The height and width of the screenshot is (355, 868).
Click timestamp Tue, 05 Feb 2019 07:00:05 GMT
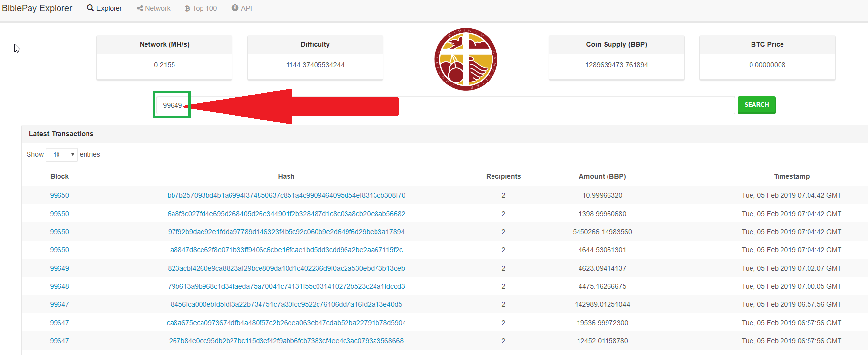click(x=791, y=286)
